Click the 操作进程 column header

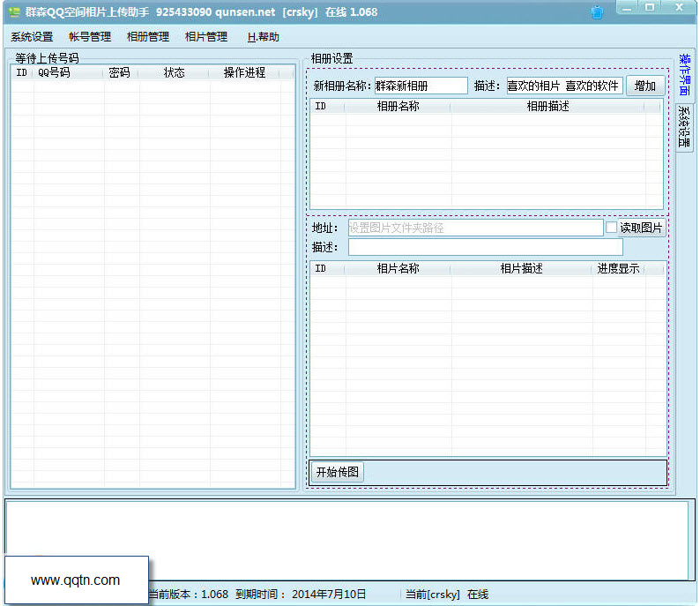tap(244, 72)
